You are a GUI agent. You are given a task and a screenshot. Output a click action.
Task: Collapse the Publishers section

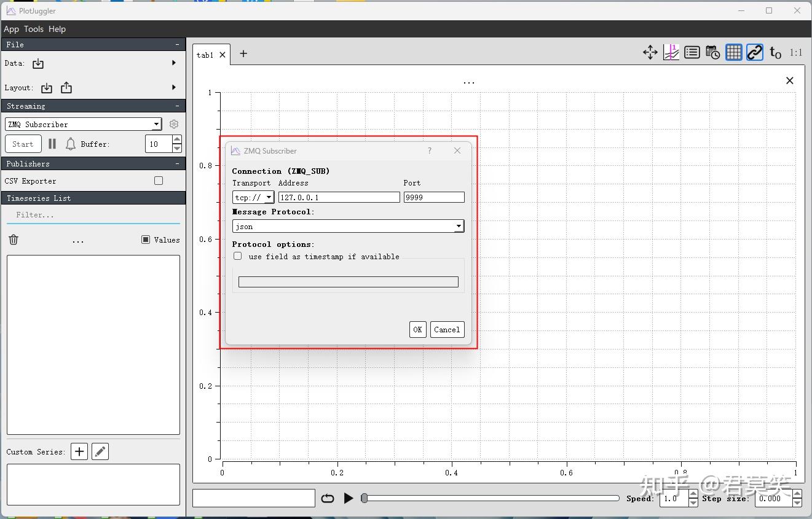click(177, 163)
